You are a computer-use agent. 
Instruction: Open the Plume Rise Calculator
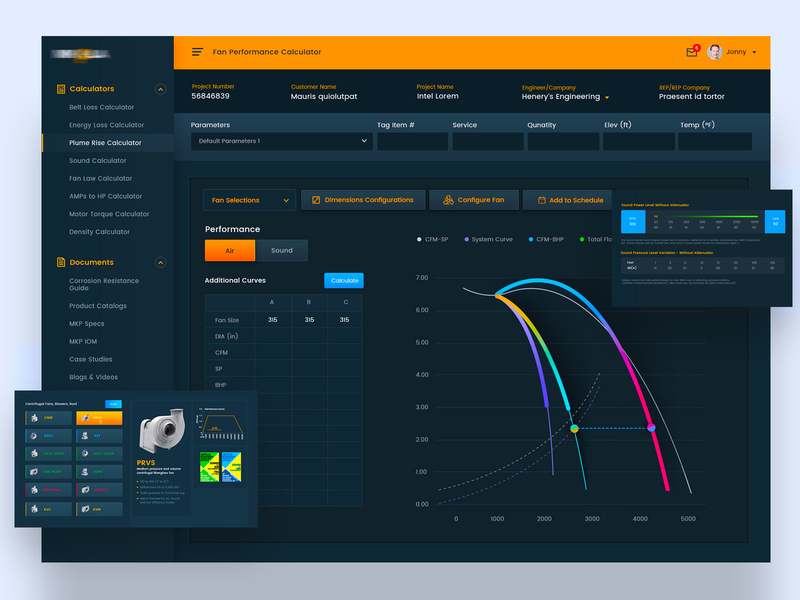(x=107, y=142)
